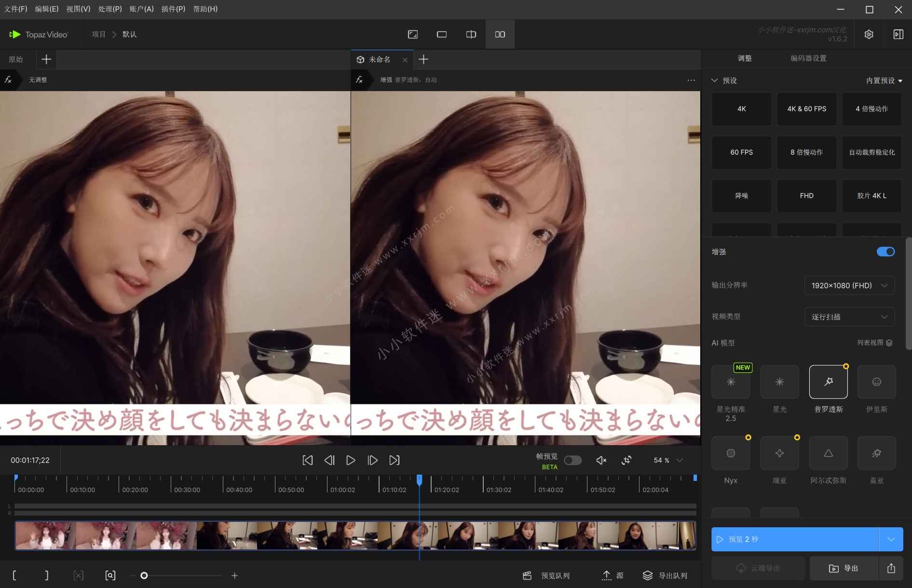Set trim out-point bracket icon

point(46,575)
